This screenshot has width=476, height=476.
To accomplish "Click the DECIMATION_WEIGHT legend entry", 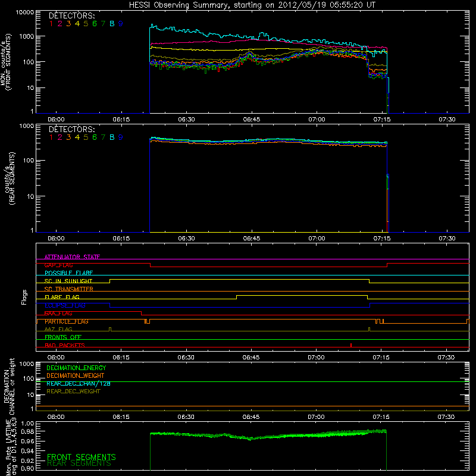I will (x=76, y=375).
